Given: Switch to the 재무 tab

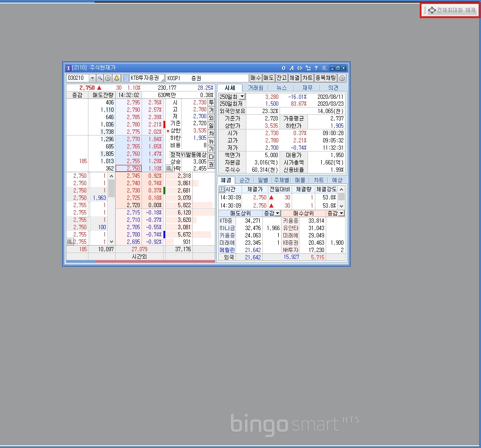Looking at the screenshot, I should pos(307,88).
